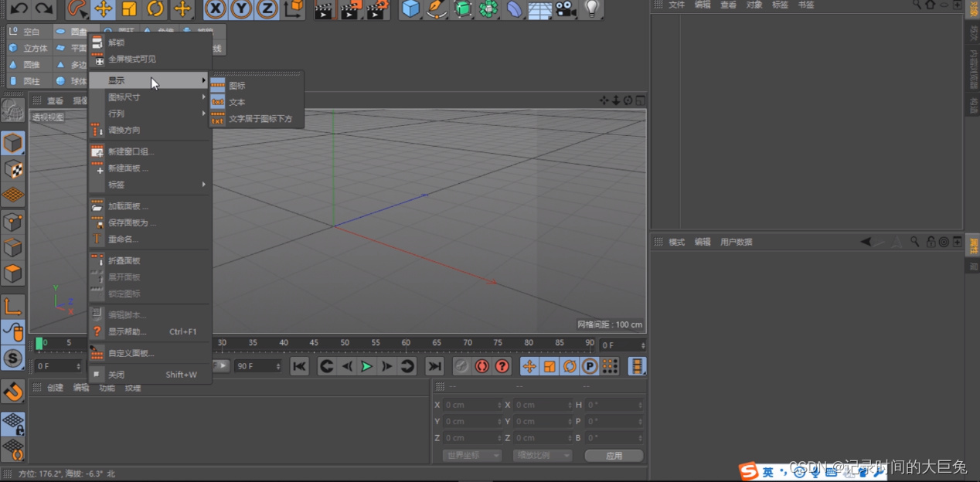Click 自定义面板 menu entry

click(150, 353)
